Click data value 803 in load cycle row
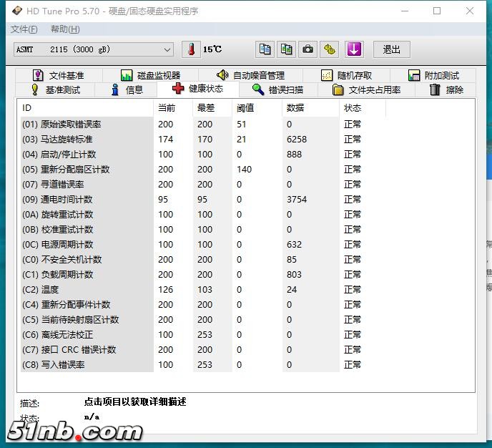492x448 pixels. (x=294, y=275)
